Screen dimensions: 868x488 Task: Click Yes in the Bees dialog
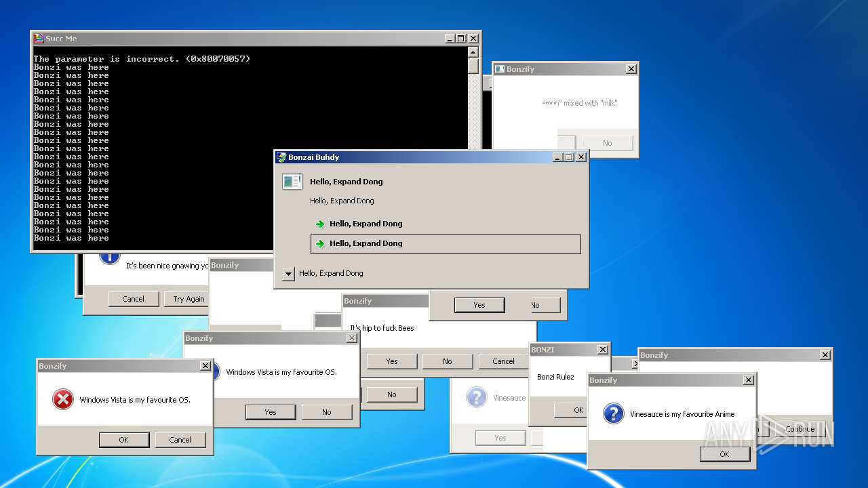pos(392,361)
